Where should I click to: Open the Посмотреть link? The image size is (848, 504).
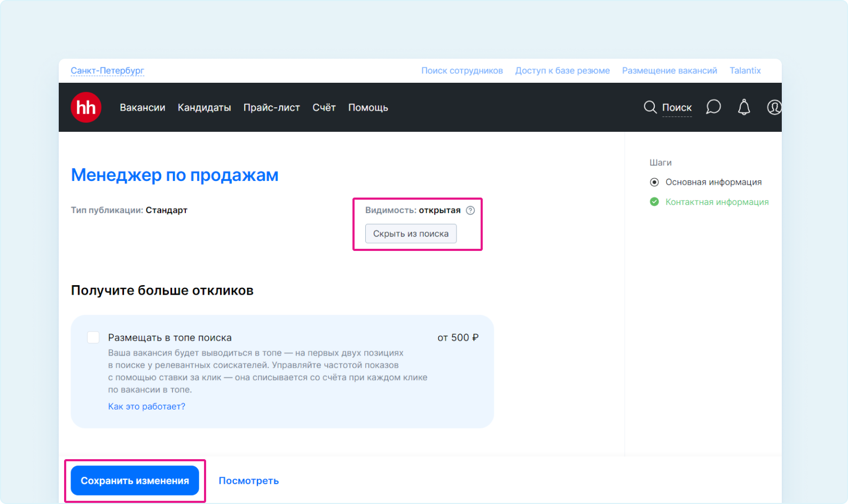249,481
